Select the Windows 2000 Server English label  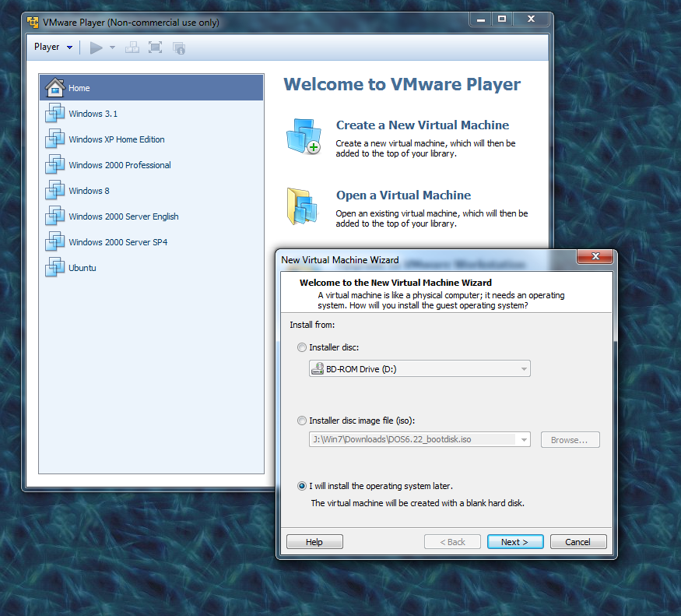pyautogui.click(x=123, y=216)
